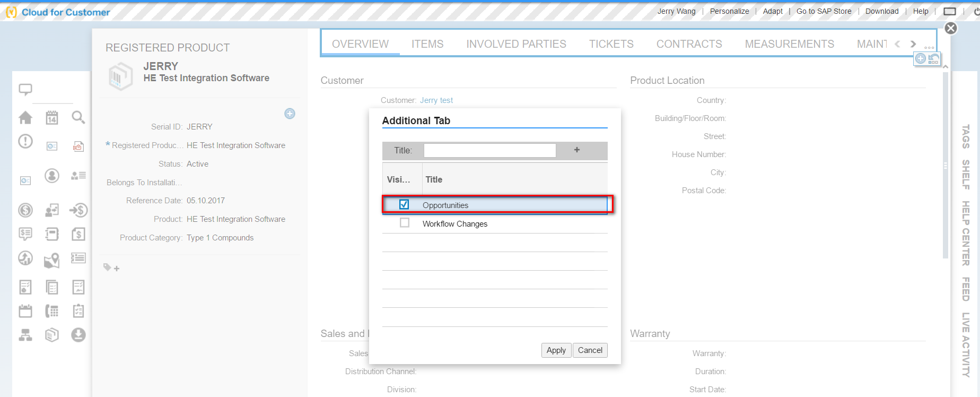Open the ticket list icon in sidebar
The width and height of the screenshot is (980, 397).
point(78,258)
